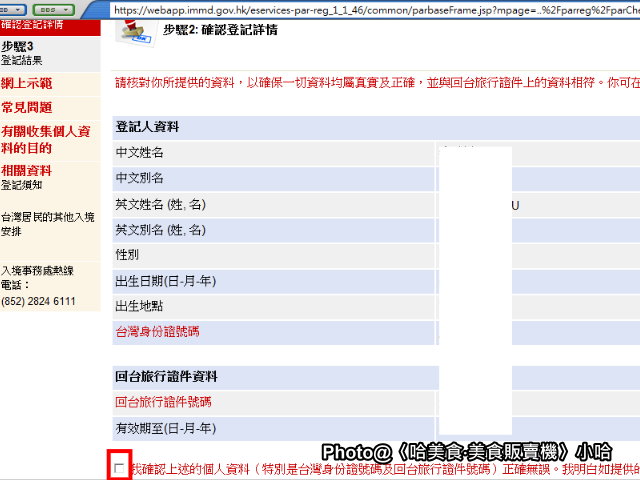Open the 網上示範 sidebar link
640x480 pixels.
click(27, 84)
